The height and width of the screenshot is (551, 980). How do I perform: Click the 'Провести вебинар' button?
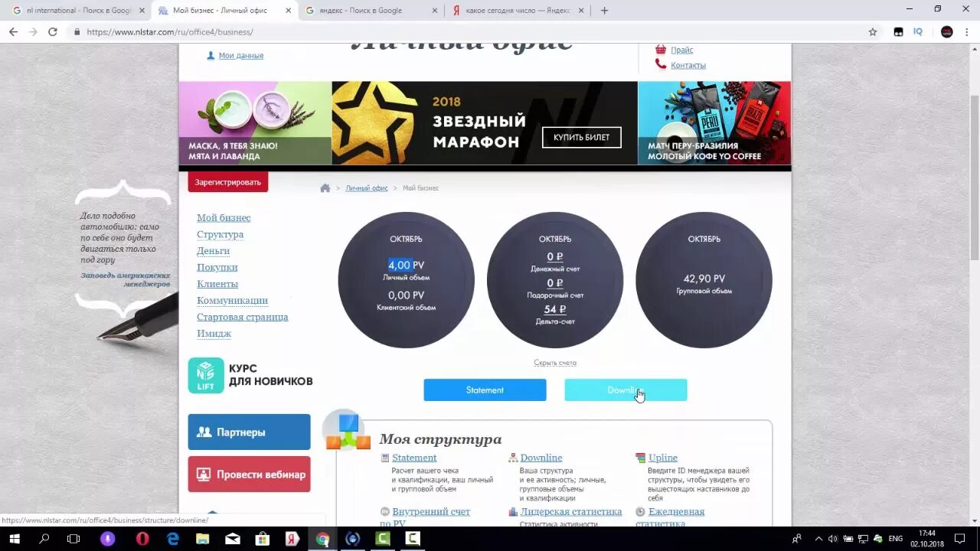coord(250,474)
